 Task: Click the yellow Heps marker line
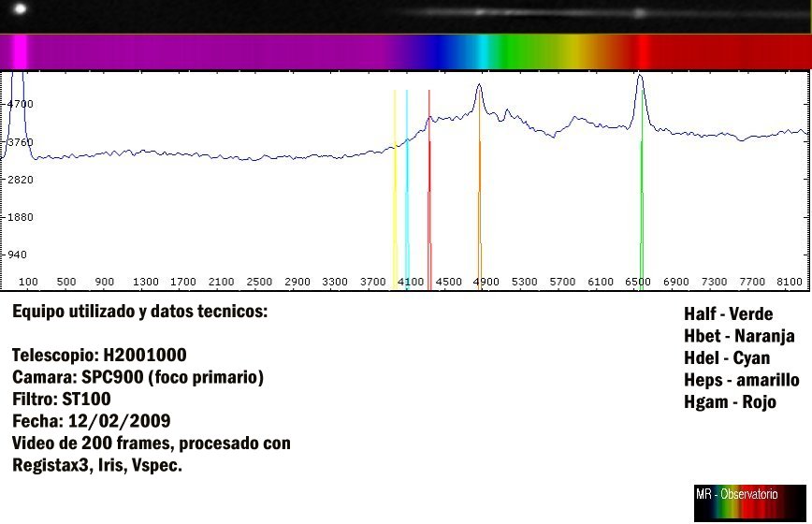(395, 190)
